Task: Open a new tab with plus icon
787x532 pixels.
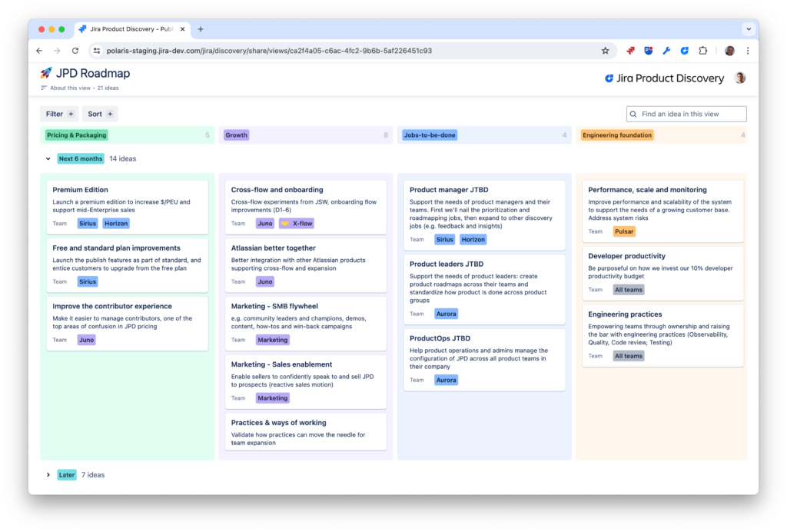Action: pos(201,29)
